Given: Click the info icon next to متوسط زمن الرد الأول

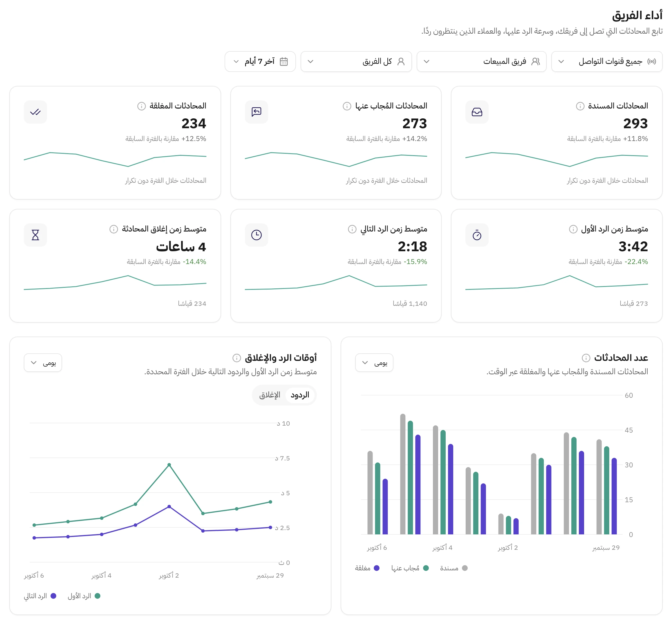Looking at the screenshot, I should pyautogui.click(x=573, y=229).
